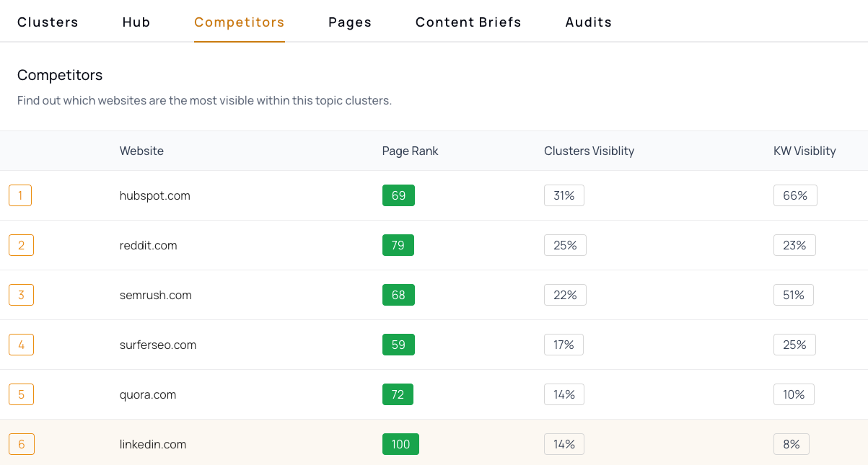Open the surferseo.com website entry
868x465 pixels.
click(x=158, y=345)
